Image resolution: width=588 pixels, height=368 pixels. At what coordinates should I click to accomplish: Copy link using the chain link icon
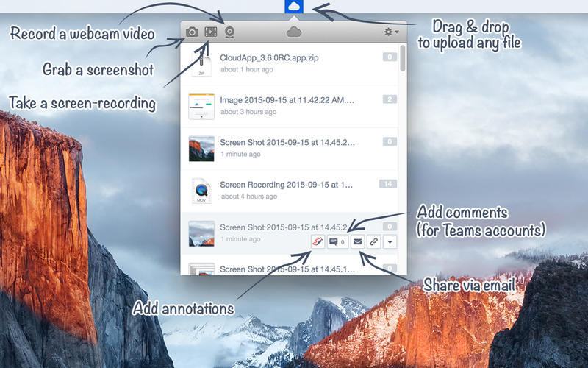(374, 241)
